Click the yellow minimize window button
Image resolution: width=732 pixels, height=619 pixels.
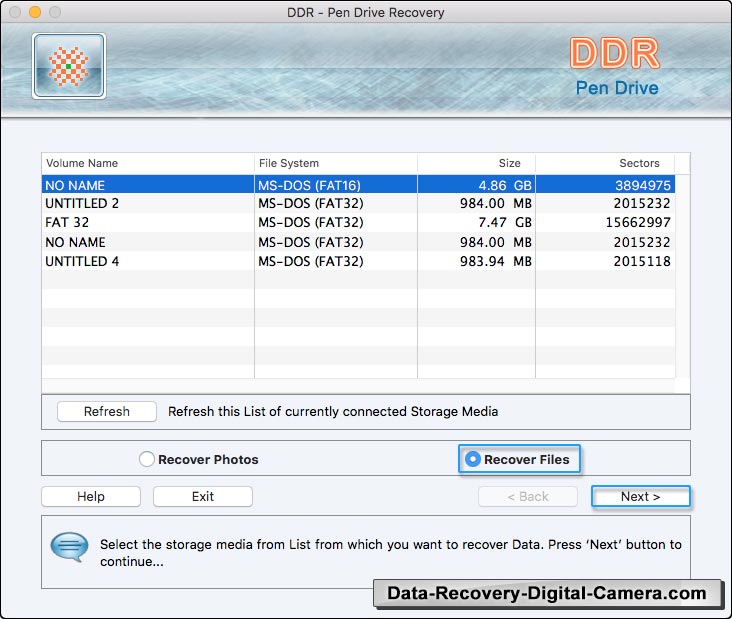pos(35,12)
